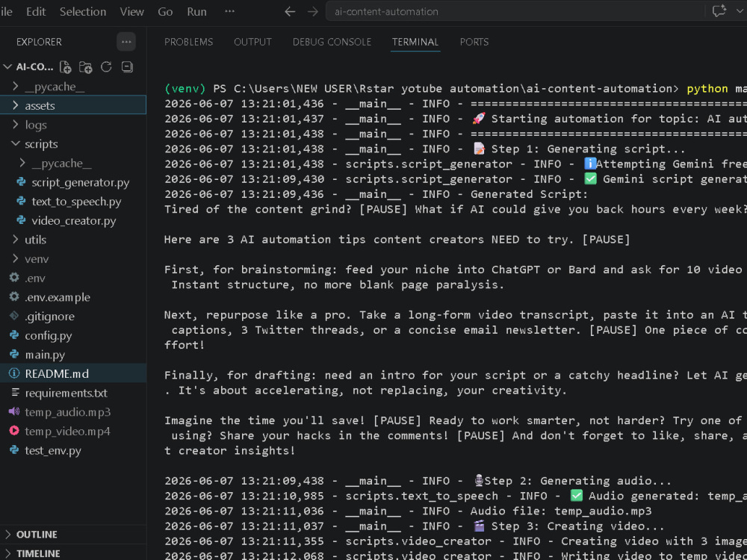747x560 pixels.
Task: Open the chat icon in title bar
Action: coord(719,11)
